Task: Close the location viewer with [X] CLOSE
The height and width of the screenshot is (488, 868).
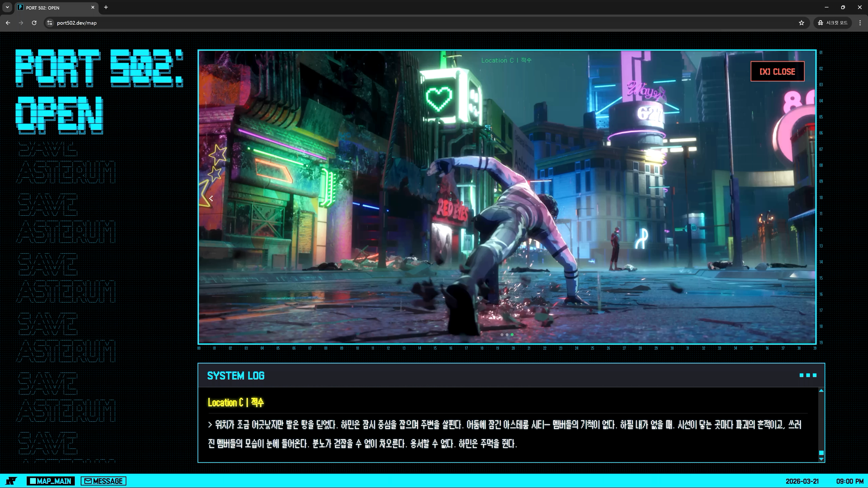Action: coord(777,72)
